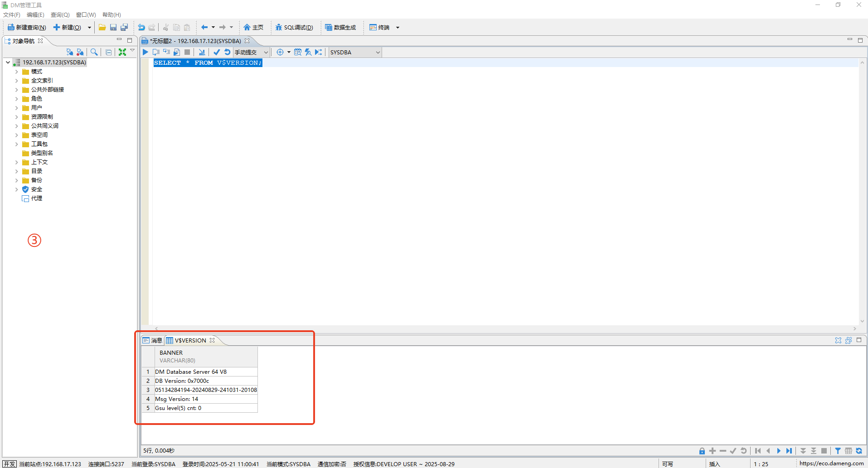Toggle the lock icon in results toolbar

click(702, 451)
